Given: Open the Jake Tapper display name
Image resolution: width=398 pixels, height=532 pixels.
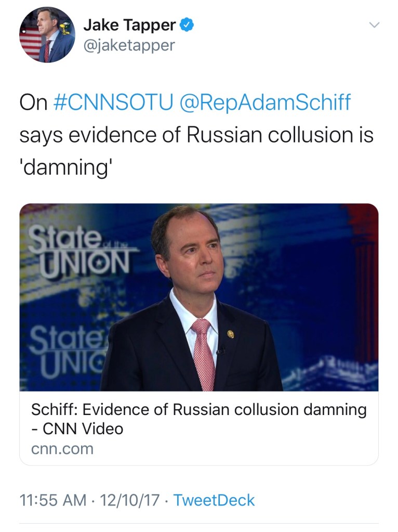Looking at the screenshot, I should 130,24.
